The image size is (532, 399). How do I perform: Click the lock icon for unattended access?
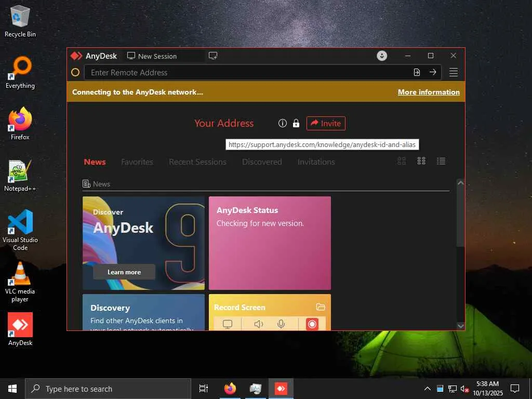pyautogui.click(x=296, y=123)
